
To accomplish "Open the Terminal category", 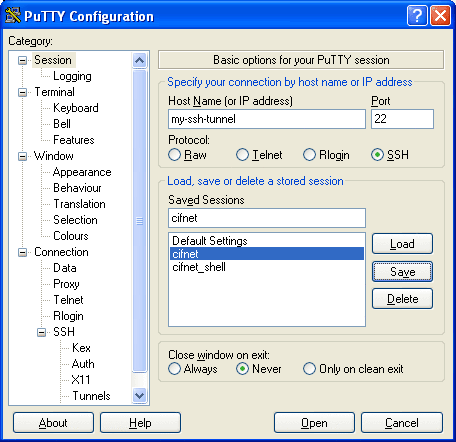I will click(54, 92).
